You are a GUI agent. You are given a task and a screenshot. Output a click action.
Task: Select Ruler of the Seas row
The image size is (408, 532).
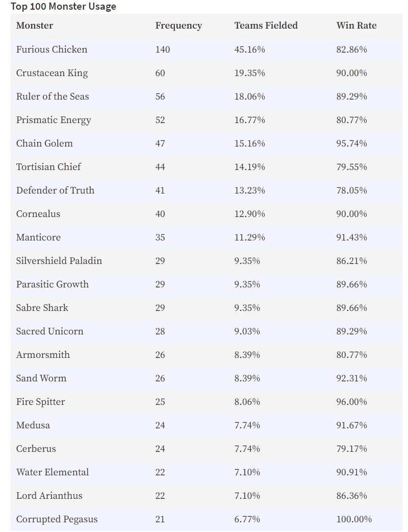[207, 96]
